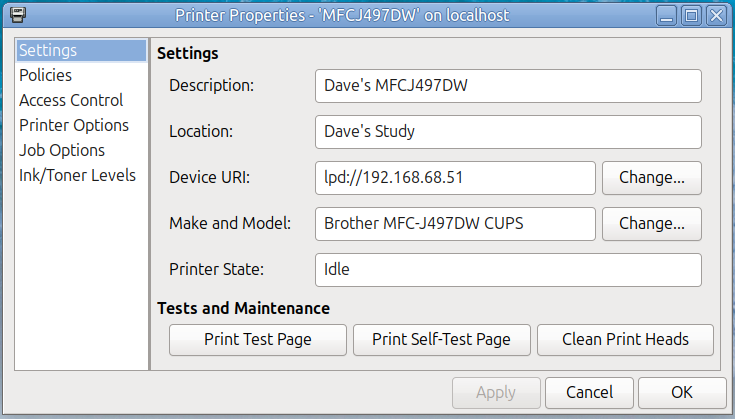View Ink/Toner Levels
Screen dimensions: 735x419
pyautogui.click(x=77, y=175)
